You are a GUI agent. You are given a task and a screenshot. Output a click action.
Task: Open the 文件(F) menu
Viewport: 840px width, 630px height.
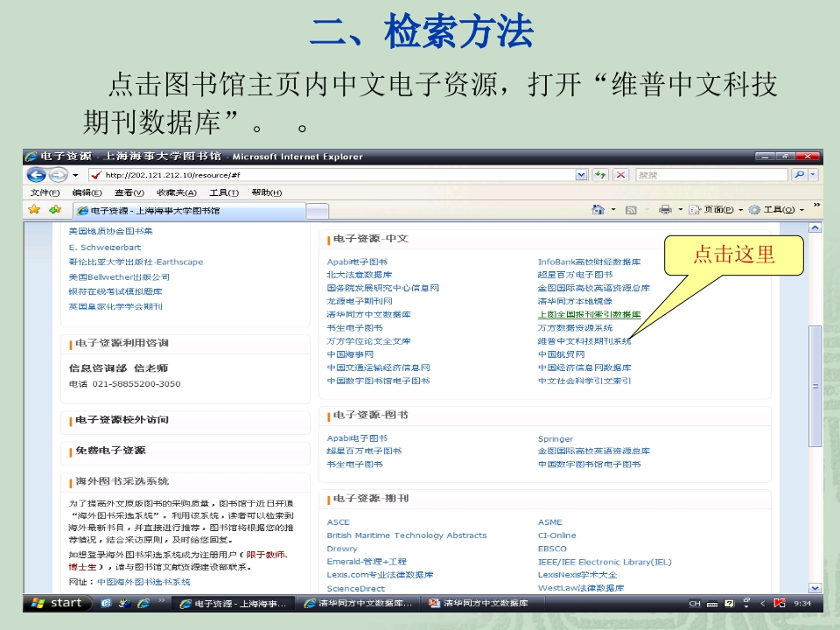tap(45, 192)
